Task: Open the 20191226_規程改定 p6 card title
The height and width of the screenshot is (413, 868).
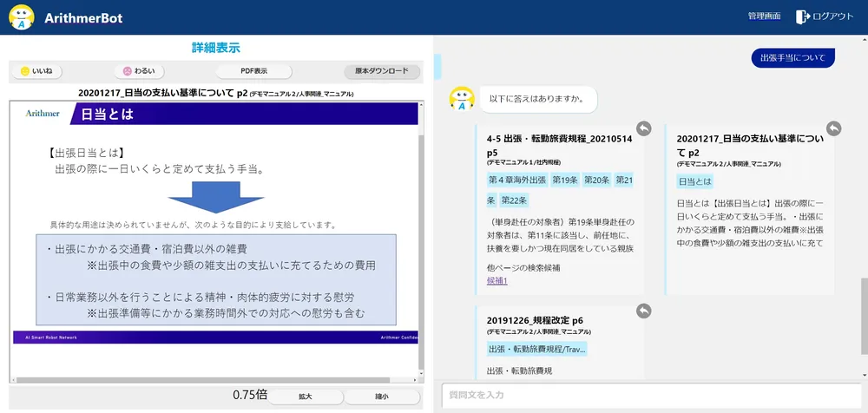Action: [535, 320]
